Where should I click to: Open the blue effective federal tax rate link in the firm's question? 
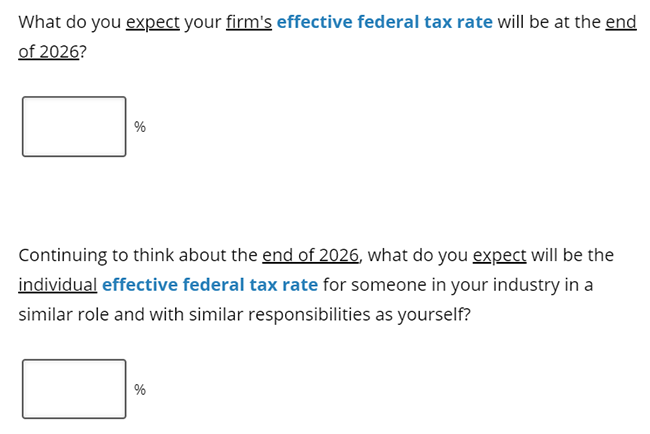(x=385, y=22)
